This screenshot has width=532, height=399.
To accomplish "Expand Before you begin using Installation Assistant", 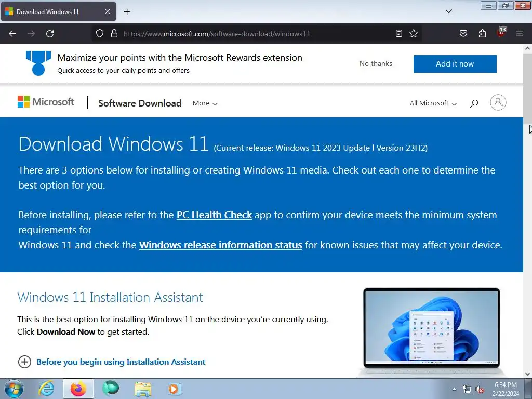I will click(x=111, y=362).
